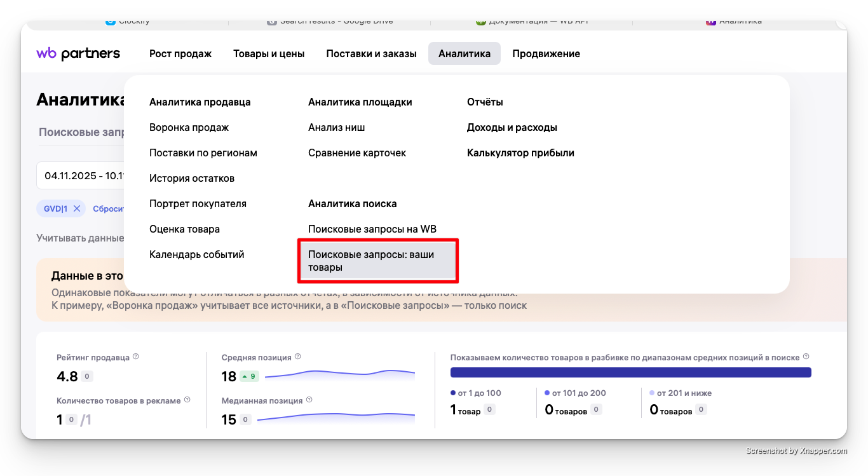The image size is (868, 476).
Task: Click help icon after position ranges description
Action: tap(806, 357)
